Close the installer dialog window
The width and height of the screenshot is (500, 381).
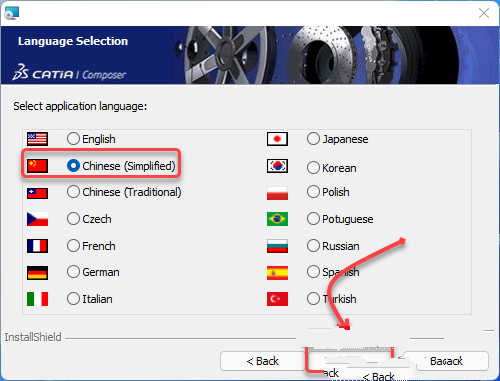click(484, 13)
